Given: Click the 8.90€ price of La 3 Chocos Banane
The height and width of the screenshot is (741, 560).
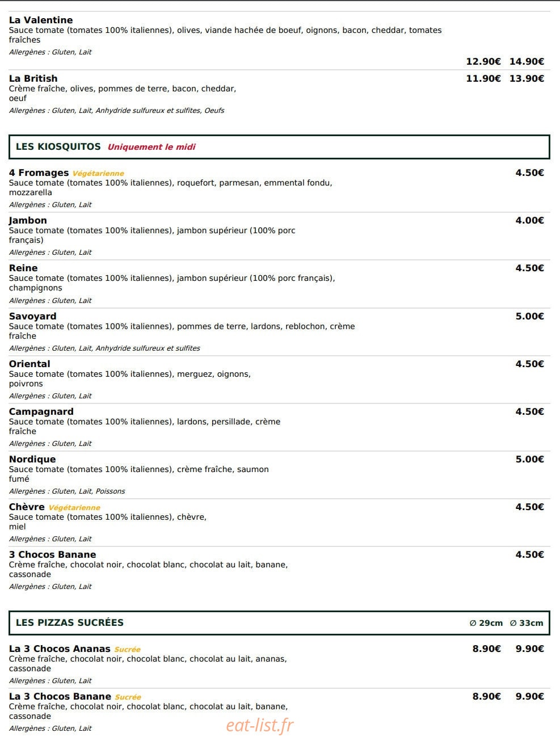Looking at the screenshot, I should tap(487, 696).
